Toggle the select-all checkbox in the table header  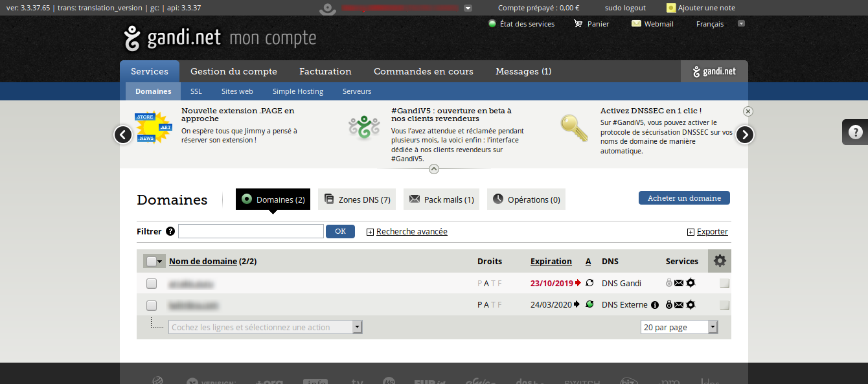tap(150, 261)
